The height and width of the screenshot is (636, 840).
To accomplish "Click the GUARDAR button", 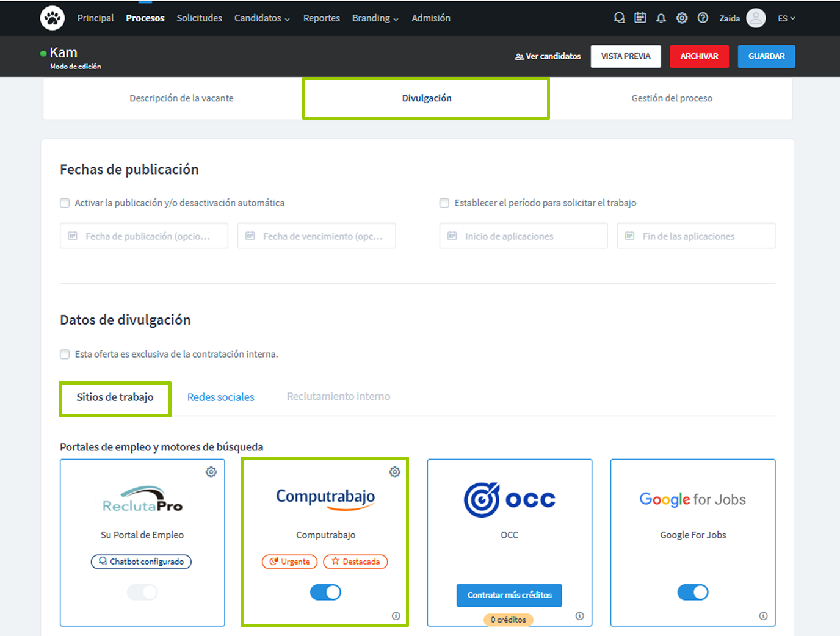I will click(766, 56).
